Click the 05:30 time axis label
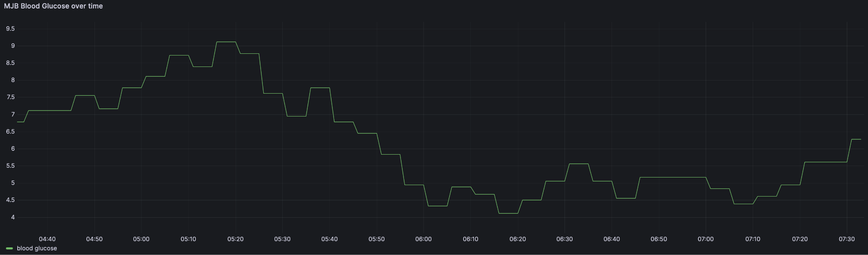Image resolution: width=868 pixels, height=255 pixels. point(283,239)
